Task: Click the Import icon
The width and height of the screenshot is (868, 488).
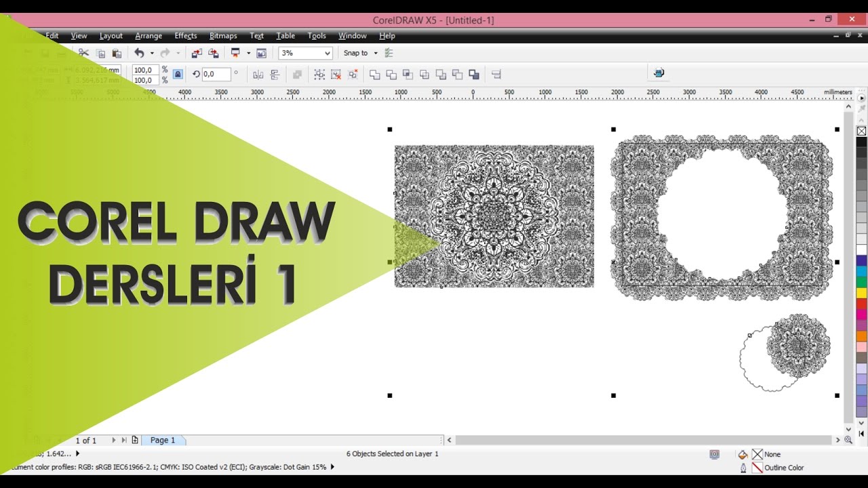Action: (197, 53)
